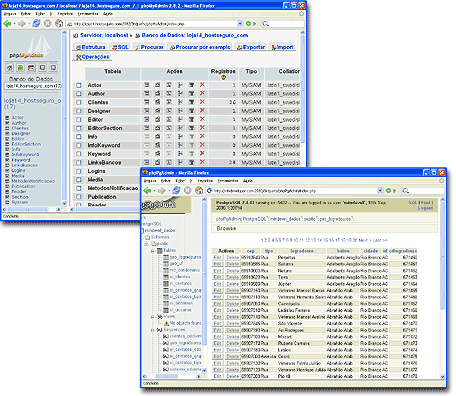Click Servidor: localhost breadcrumb link
This screenshot has width=456, height=396.
click(x=104, y=35)
